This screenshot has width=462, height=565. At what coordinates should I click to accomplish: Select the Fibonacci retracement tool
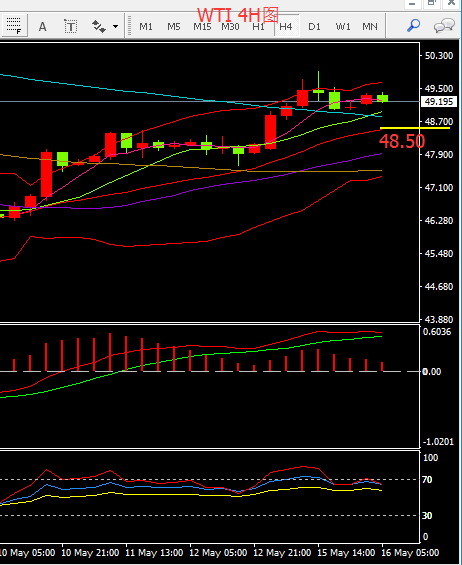coord(14,26)
